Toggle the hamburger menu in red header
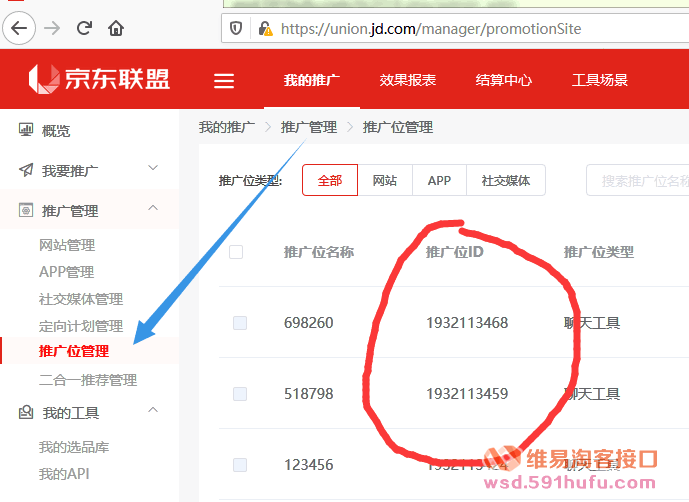The image size is (689, 502). tap(224, 80)
